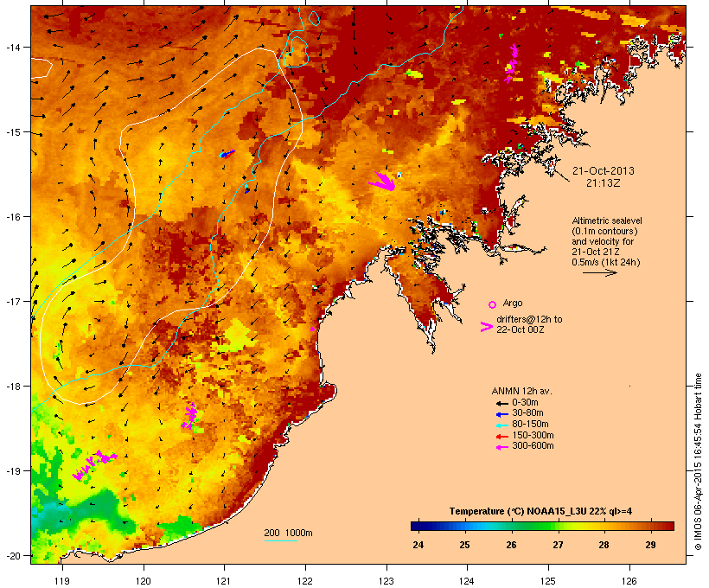This screenshot has width=709, height=588.
Task: Click the latitude label -19
Action: pos(12,471)
